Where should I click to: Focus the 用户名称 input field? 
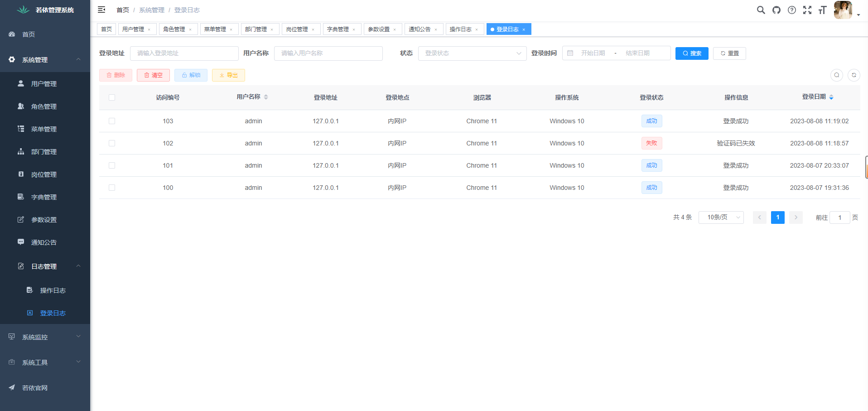tap(328, 53)
